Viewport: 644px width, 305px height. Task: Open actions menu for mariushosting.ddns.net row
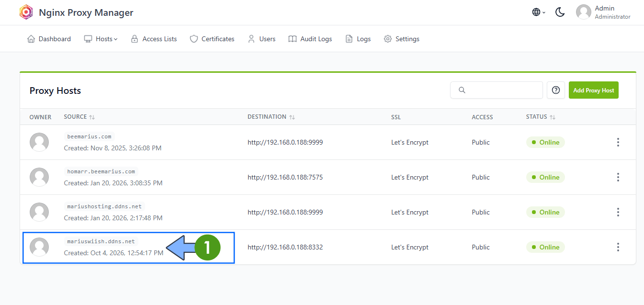tap(618, 212)
